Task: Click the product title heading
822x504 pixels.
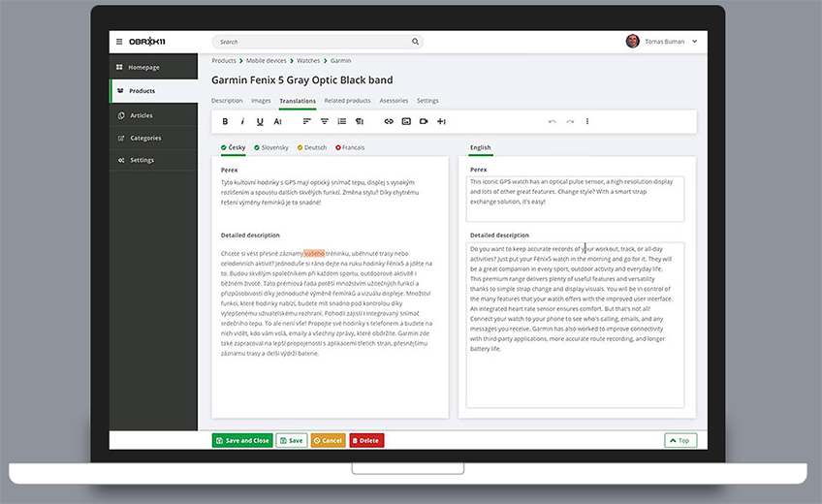Action: [x=302, y=80]
